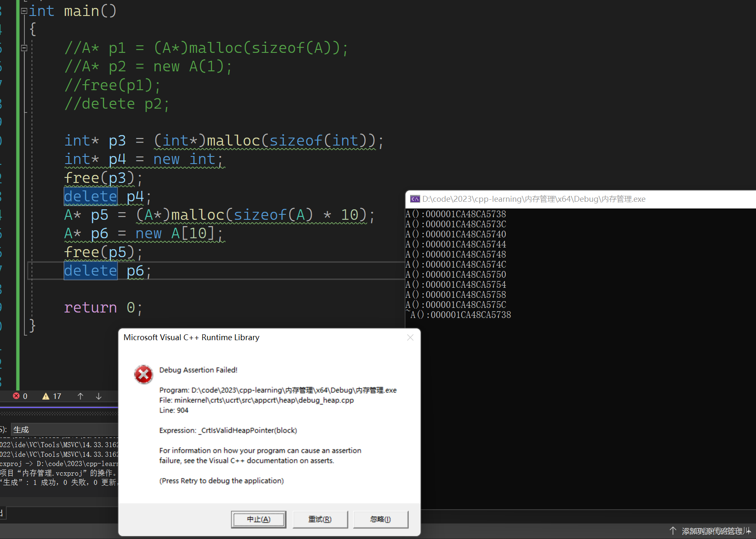This screenshot has height=539, width=756.
Task: Click the commented line '//delete p2;'
Action: tap(117, 104)
